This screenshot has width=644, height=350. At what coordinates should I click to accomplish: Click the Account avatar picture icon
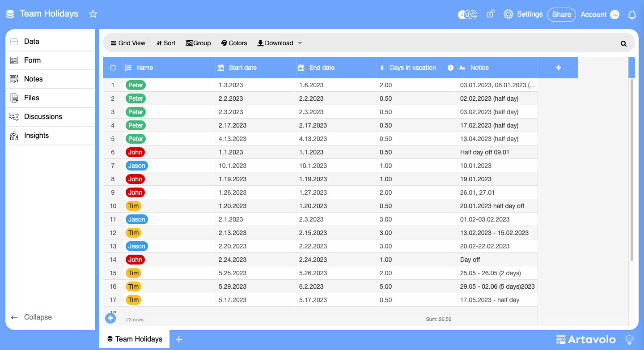[615, 14]
